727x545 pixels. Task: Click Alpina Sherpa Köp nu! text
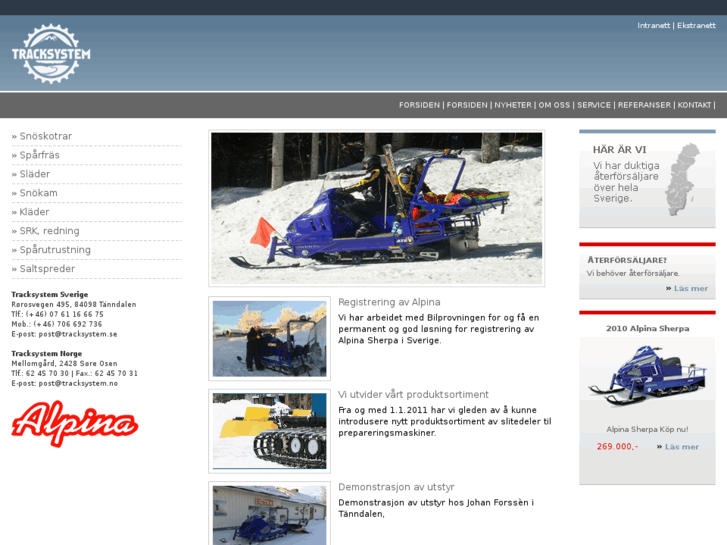click(647, 430)
